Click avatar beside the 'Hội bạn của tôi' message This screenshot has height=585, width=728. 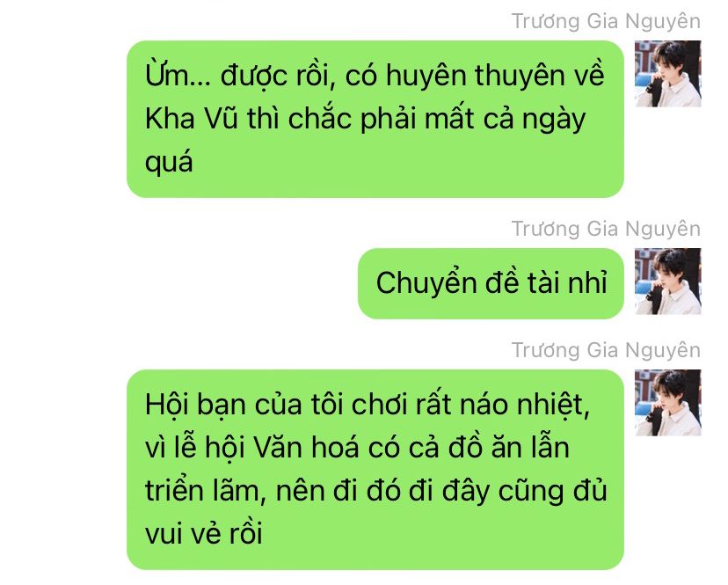coord(667,403)
